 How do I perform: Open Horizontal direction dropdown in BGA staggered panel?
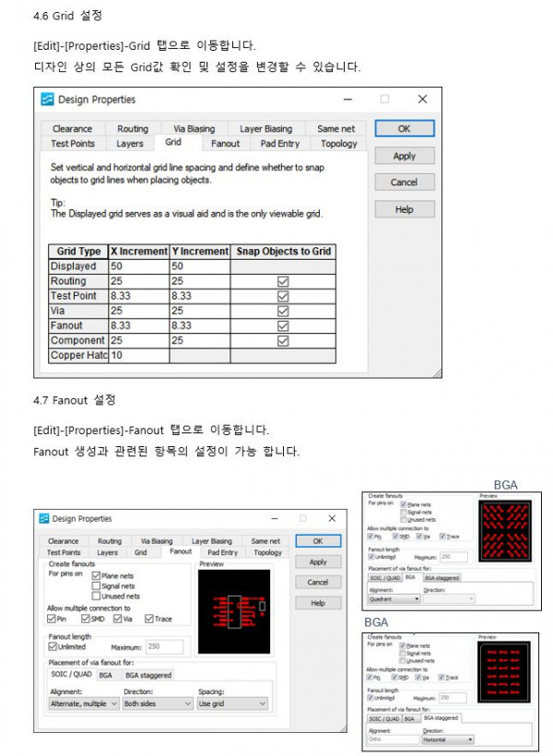(448, 739)
